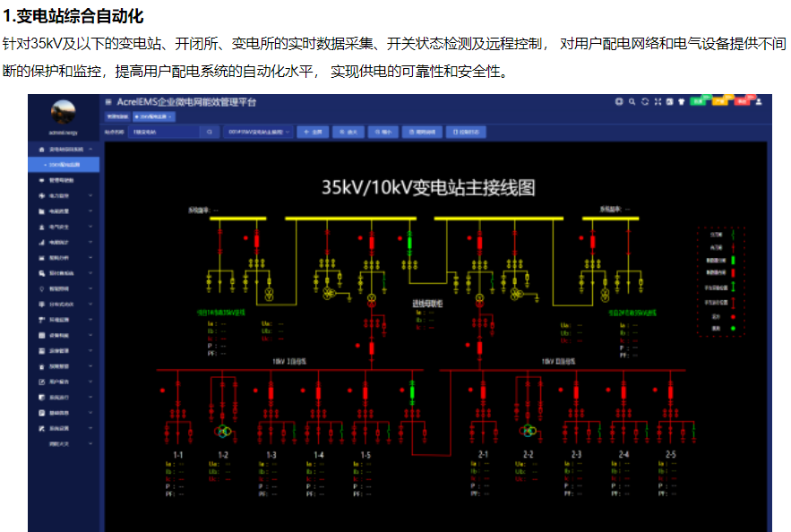The height and width of the screenshot is (532, 791).
Task: Select the active 35kV page tab under title
Action: pos(154,117)
